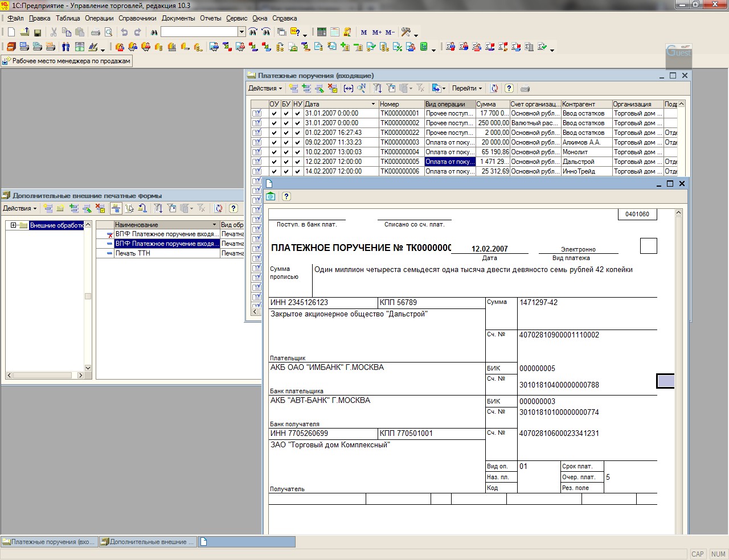The width and height of the screenshot is (729, 560).
Task: Open dropdown arrow next to 1C help icon
Action: tap(305, 35)
